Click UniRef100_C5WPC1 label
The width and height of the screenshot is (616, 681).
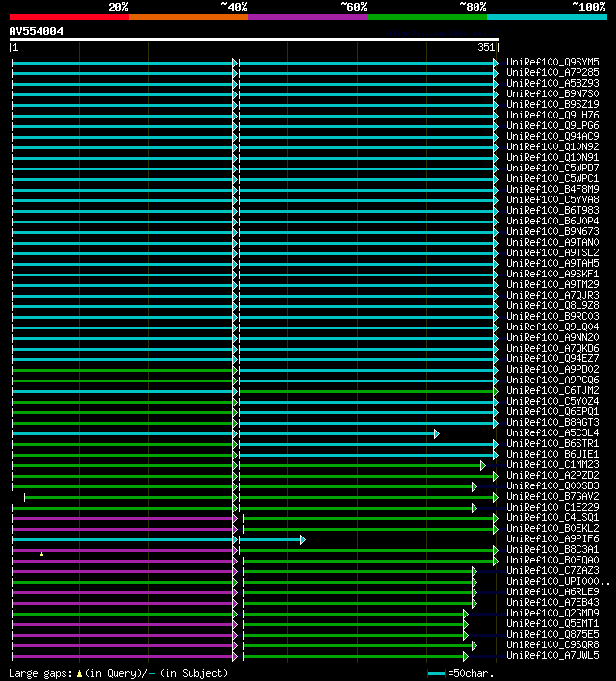552,178
